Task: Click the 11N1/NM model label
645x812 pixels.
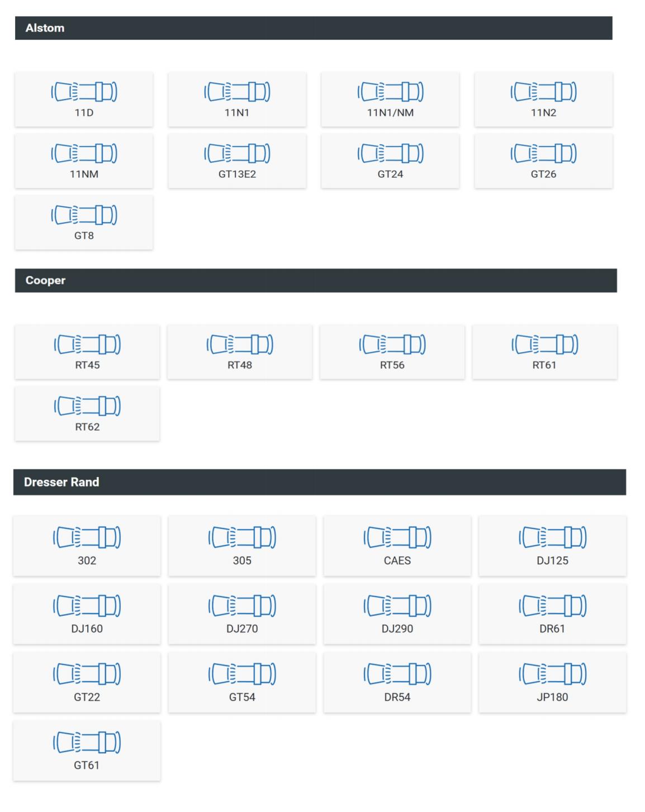Action: click(x=390, y=112)
